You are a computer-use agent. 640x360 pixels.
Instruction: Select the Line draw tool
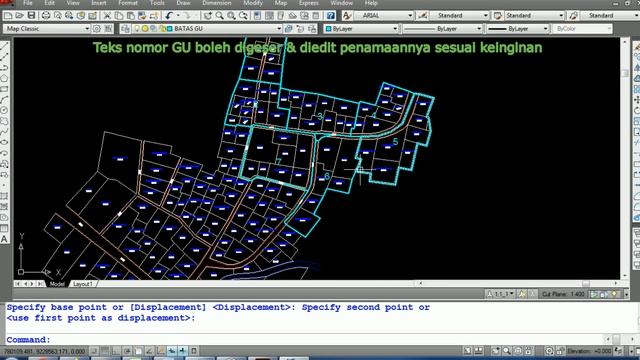(4, 46)
